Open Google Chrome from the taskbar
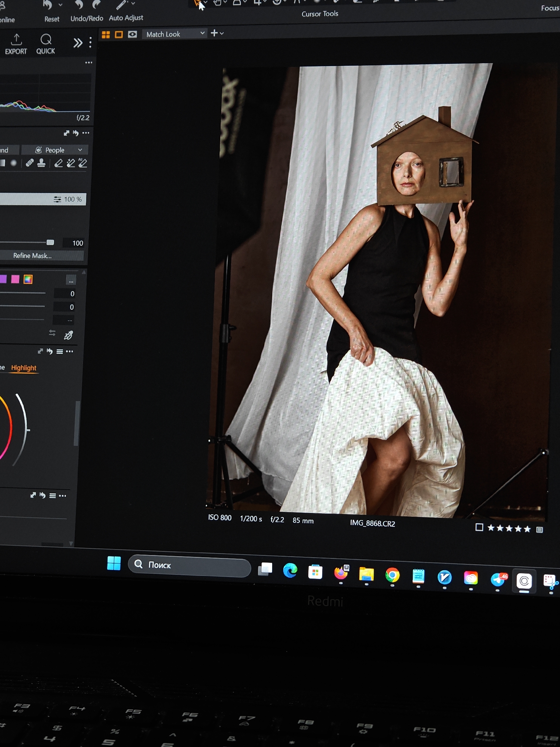This screenshot has width=560, height=747. click(x=392, y=575)
